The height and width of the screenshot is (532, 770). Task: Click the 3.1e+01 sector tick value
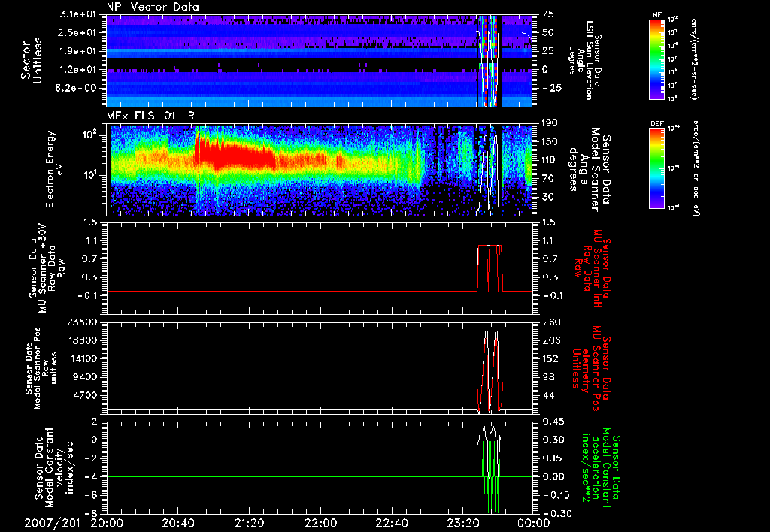(80, 14)
